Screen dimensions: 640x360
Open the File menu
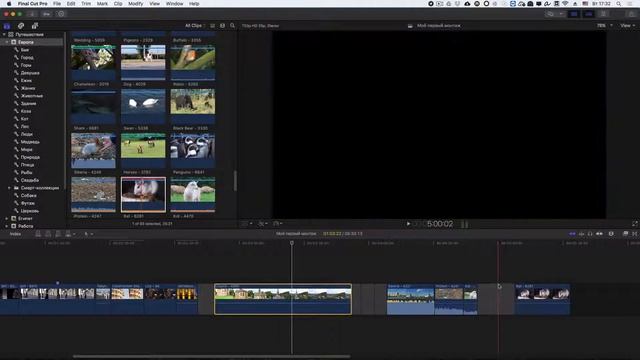click(x=57, y=4)
